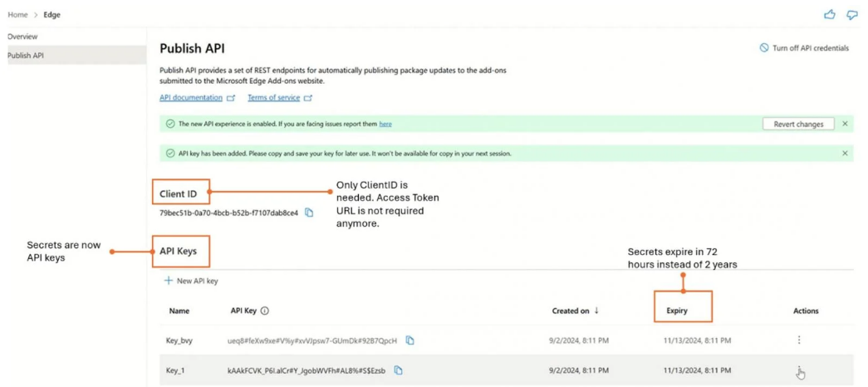
Task: Click the Actions column header
Action: pos(806,311)
